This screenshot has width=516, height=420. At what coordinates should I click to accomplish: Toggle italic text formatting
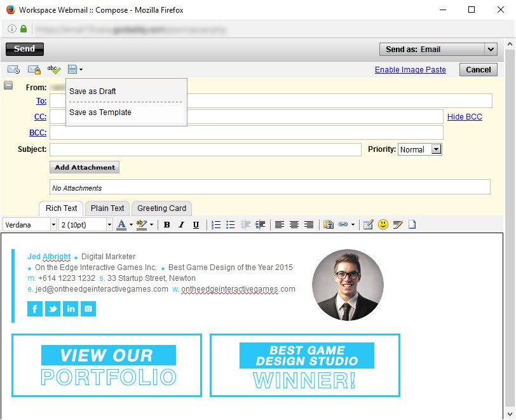click(181, 225)
